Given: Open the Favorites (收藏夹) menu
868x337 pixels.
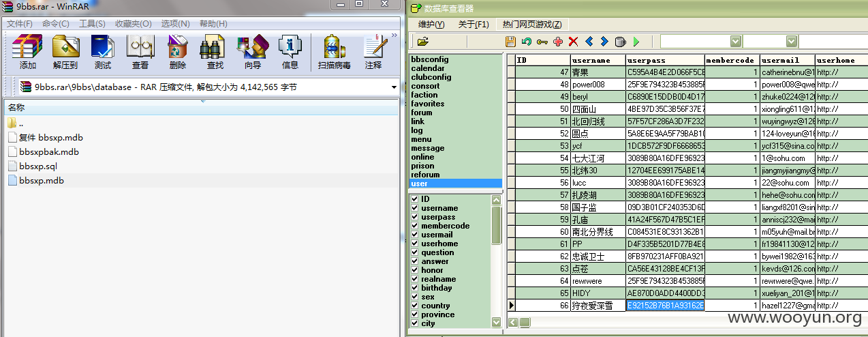Looking at the screenshot, I should click(133, 24).
